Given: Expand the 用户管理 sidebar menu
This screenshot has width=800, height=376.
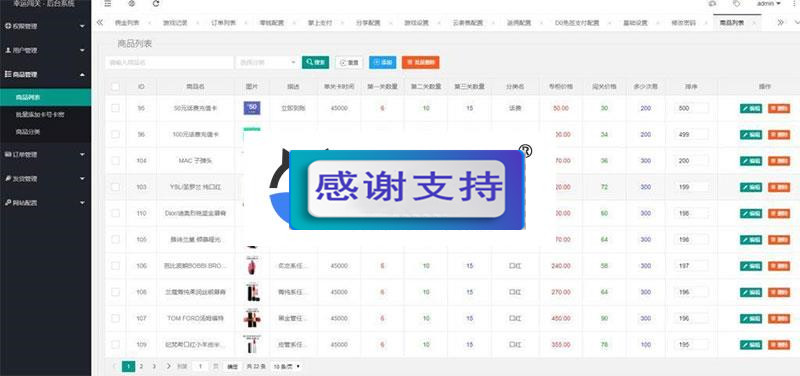Looking at the screenshot, I should (45, 51).
